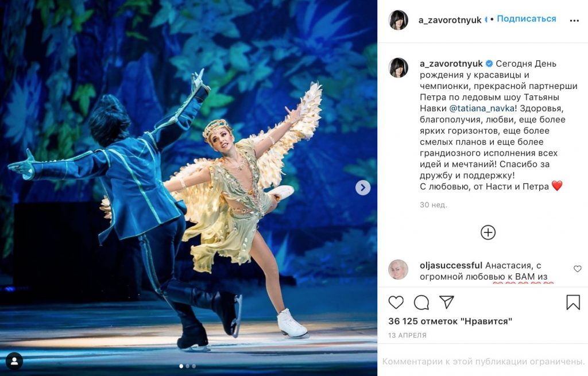Open the @tatiana_navka mention link
Viewport: 588px width, 376px height.
coord(482,108)
